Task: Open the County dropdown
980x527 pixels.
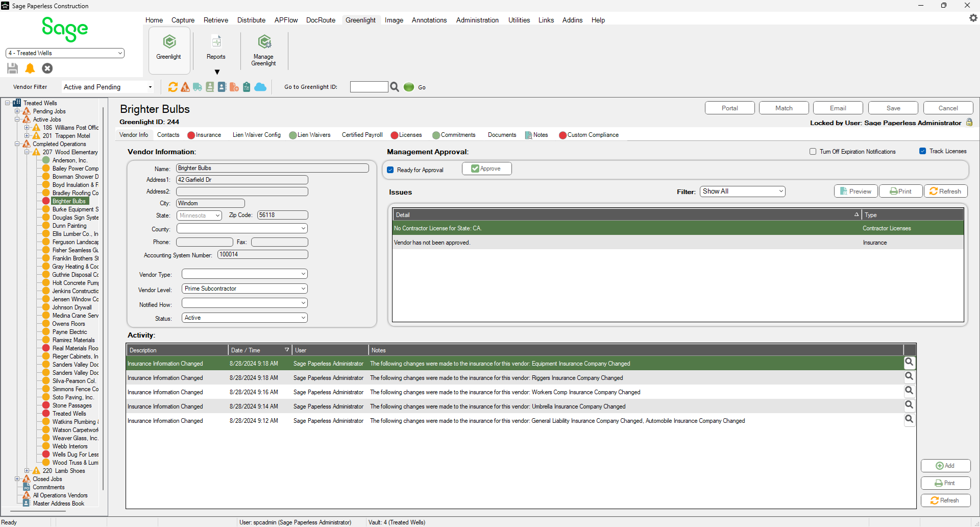Action: coord(242,229)
